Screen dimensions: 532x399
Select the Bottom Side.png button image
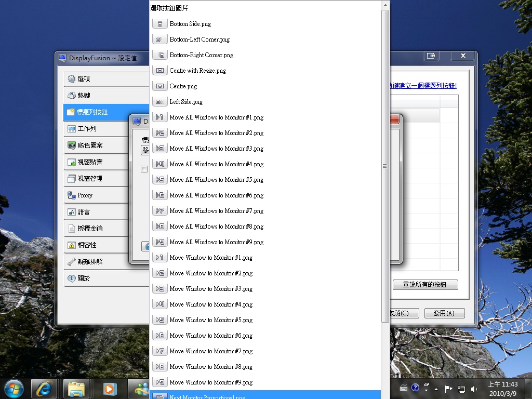190,24
